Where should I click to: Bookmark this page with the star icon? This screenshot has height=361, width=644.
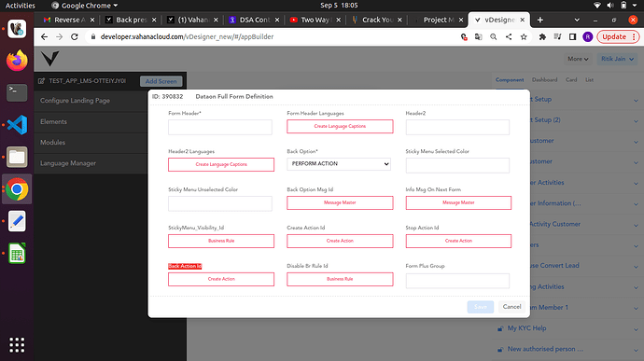(524, 36)
